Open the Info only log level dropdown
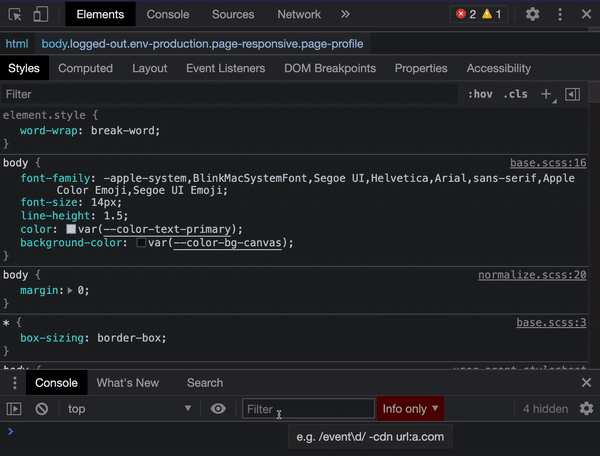Image resolution: width=600 pixels, height=456 pixels. click(x=410, y=409)
